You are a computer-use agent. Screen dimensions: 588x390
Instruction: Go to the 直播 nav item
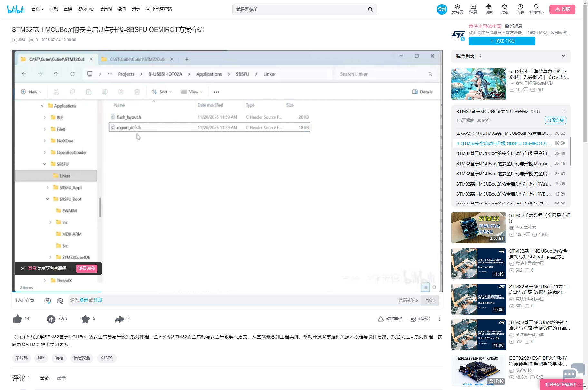pyautogui.click(x=68, y=9)
